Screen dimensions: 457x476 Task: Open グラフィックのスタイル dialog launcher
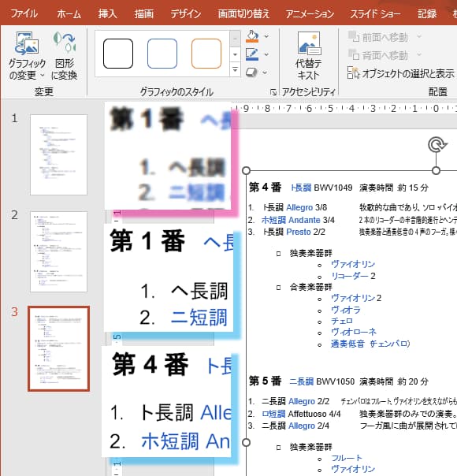pyautogui.click(x=273, y=91)
